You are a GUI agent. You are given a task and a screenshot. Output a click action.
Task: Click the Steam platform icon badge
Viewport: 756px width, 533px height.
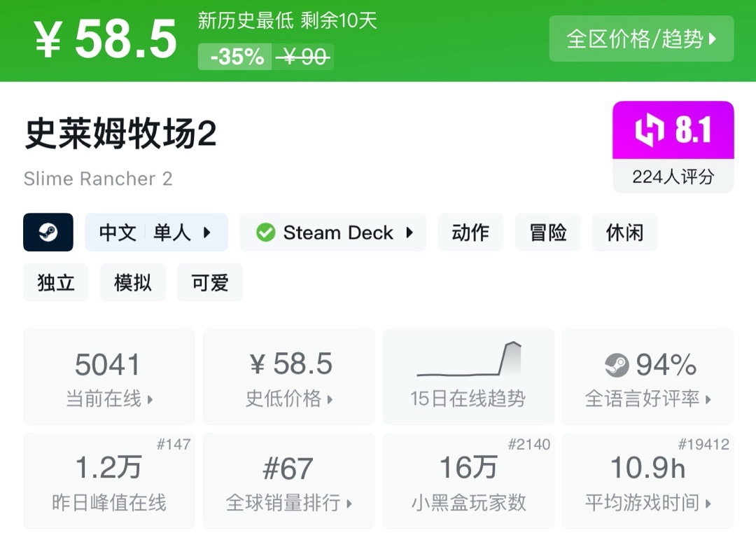(x=48, y=233)
